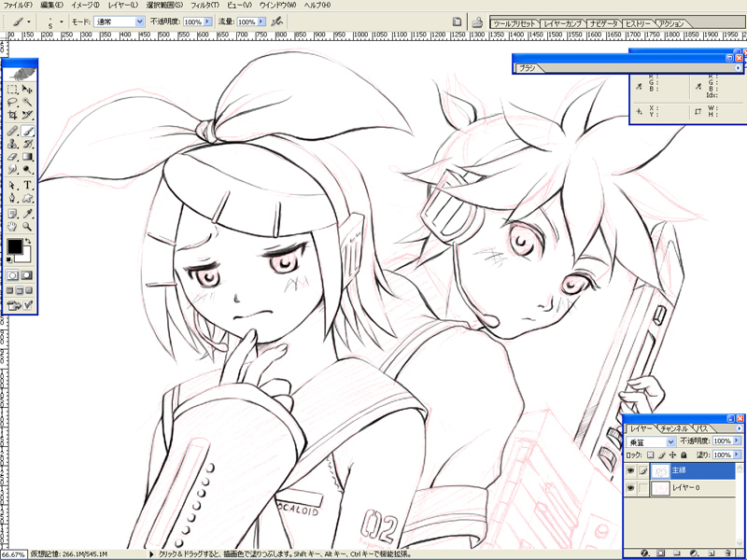Open the 流量 flow slider arrow
747x560 pixels.
pos(261,21)
